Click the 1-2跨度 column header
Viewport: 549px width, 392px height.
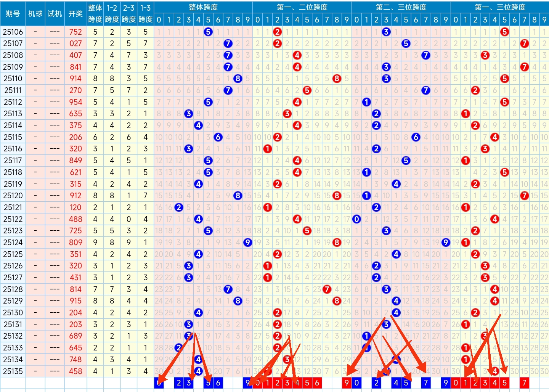[x=112, y=14]
